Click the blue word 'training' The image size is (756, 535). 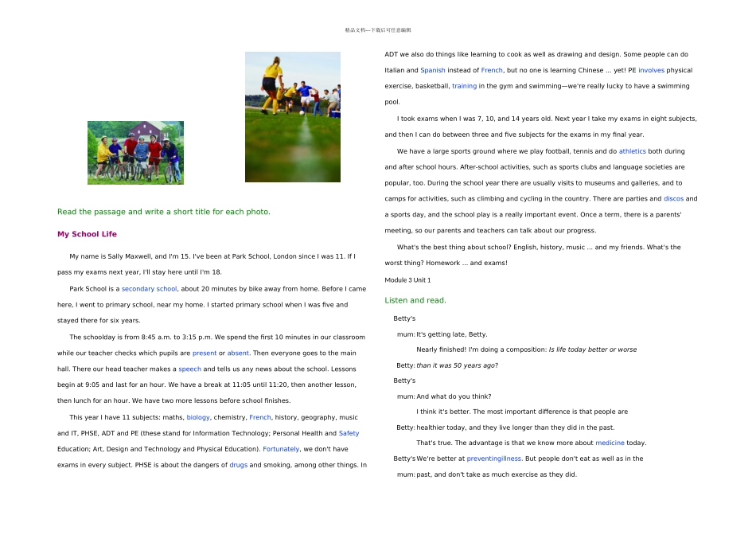(464, 86)
